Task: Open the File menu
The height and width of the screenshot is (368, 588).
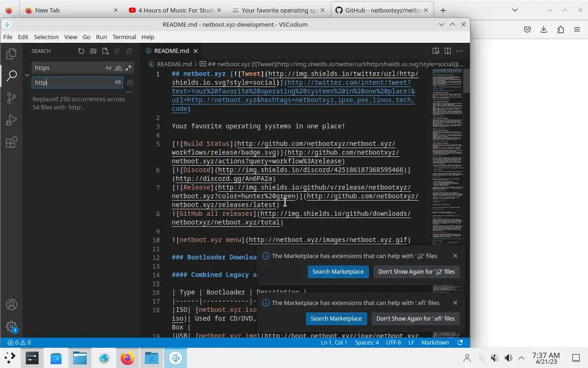Action: (x=8, y=37)
